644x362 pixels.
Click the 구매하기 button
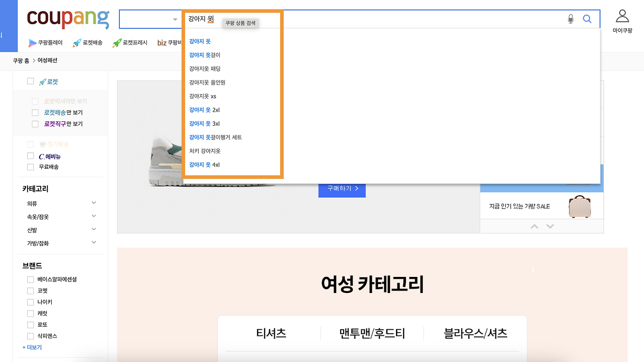point(342,189)
